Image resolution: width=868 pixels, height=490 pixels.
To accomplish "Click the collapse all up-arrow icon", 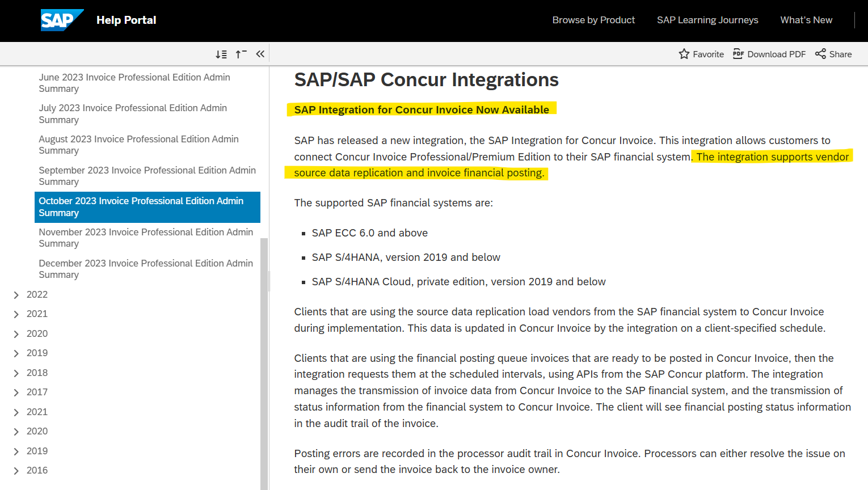I will (x=241, y=54).
